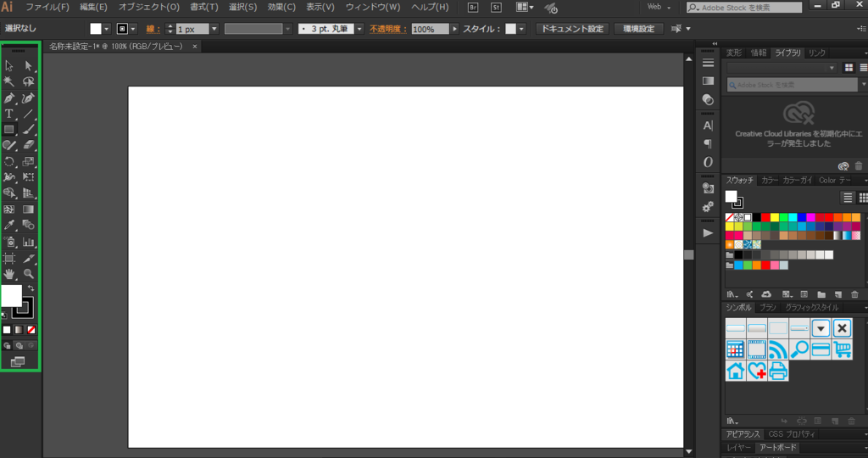Click the large white Fill box in toolbar
868x458 pixels.
pyautogui.click(x=11, y=296)
